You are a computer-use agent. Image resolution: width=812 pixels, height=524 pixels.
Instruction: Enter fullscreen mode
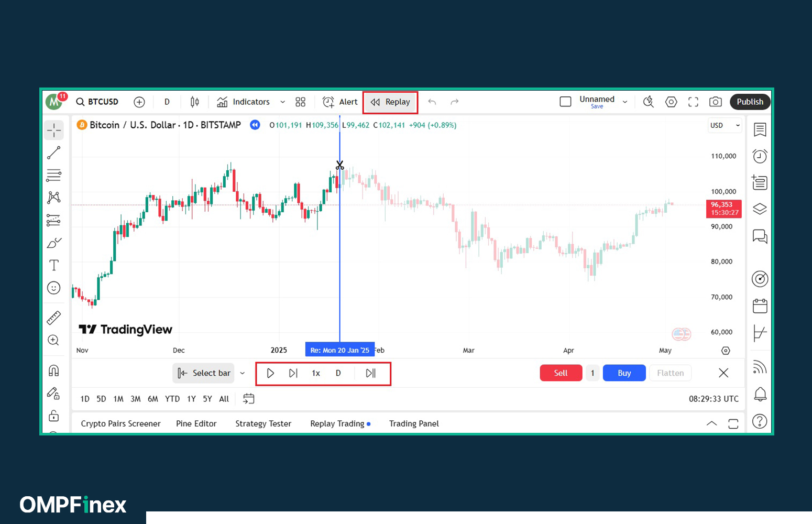click(x=694, y=102)
